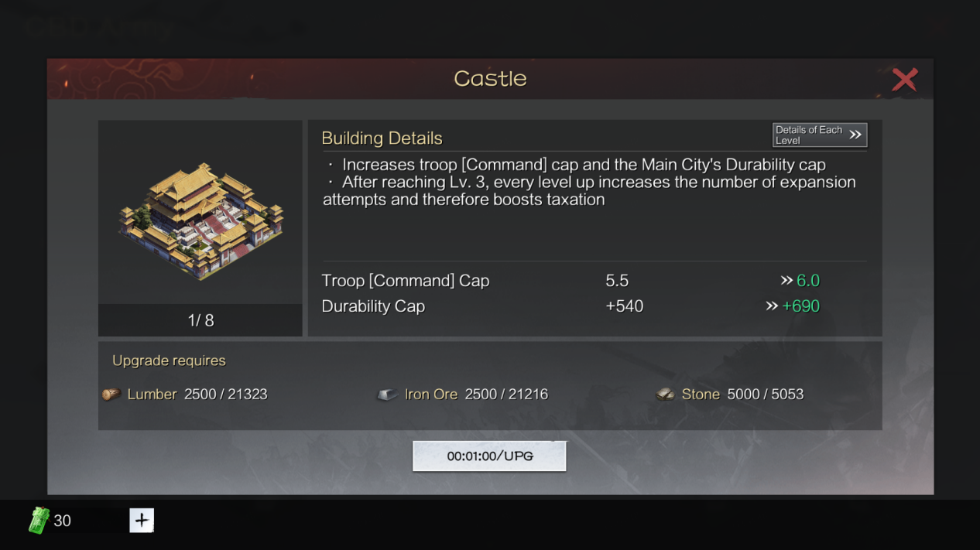
Task: Click the Lumber 2500 / 21323 amount
Action: 226,395
